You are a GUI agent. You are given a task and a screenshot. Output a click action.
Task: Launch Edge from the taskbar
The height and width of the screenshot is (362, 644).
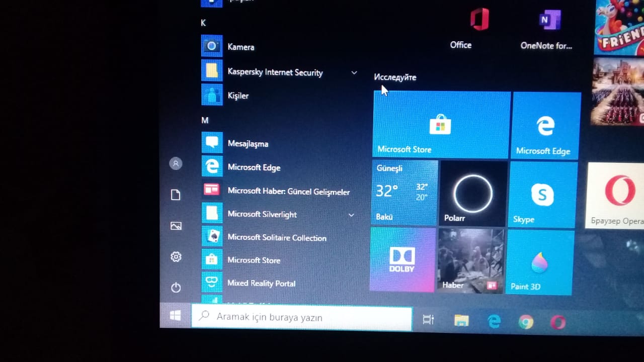[x=494, y=321]
